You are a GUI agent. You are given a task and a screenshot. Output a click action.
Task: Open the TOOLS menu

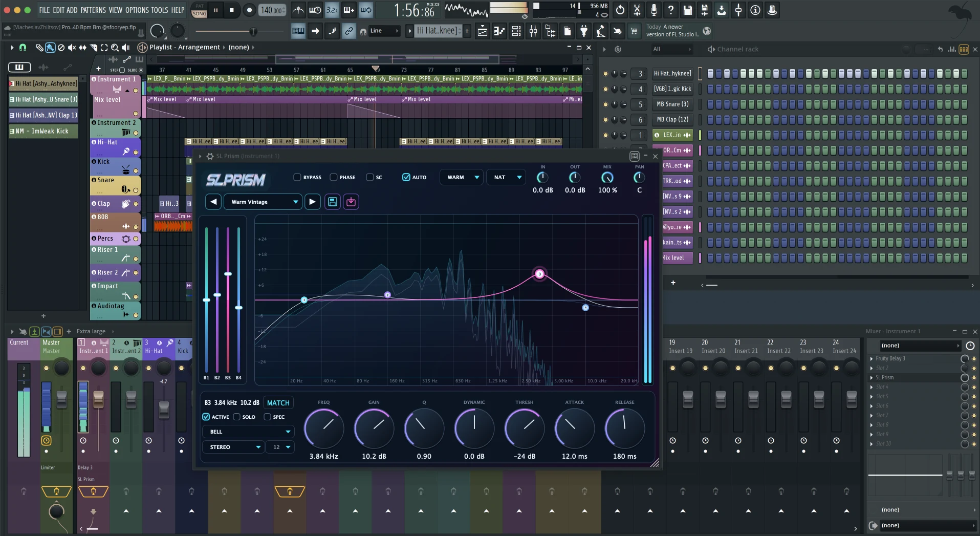click(159, 10)
